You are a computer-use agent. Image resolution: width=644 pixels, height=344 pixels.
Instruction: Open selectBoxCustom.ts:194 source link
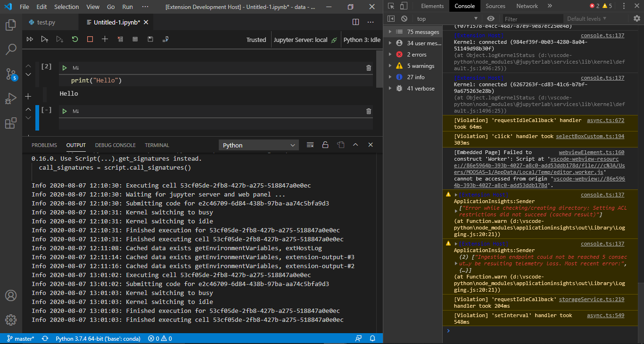590,136
